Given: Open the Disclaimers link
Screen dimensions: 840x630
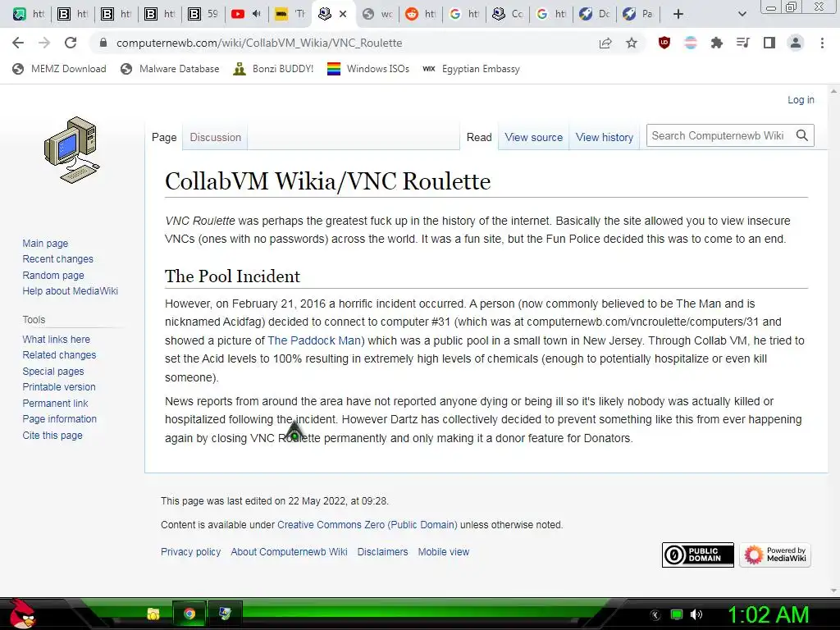Looking at the screenshot, I should point(382,552).
